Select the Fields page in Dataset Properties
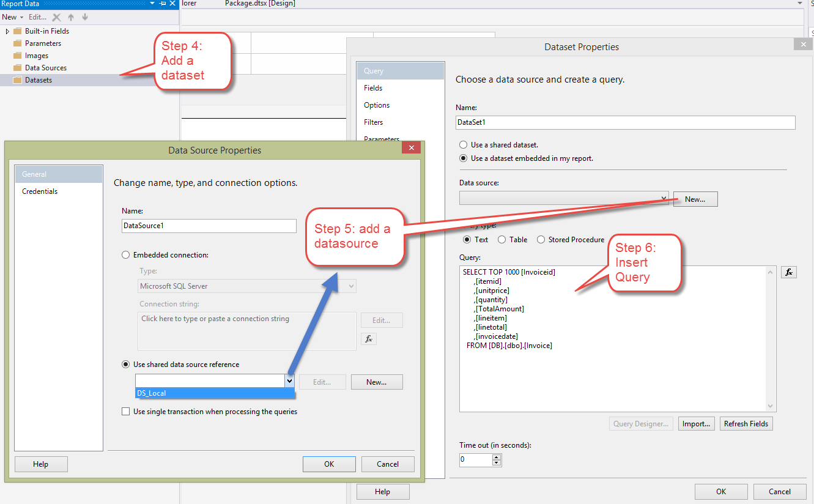Viewport: 814px width, 504px height. (x=373, y=87)
